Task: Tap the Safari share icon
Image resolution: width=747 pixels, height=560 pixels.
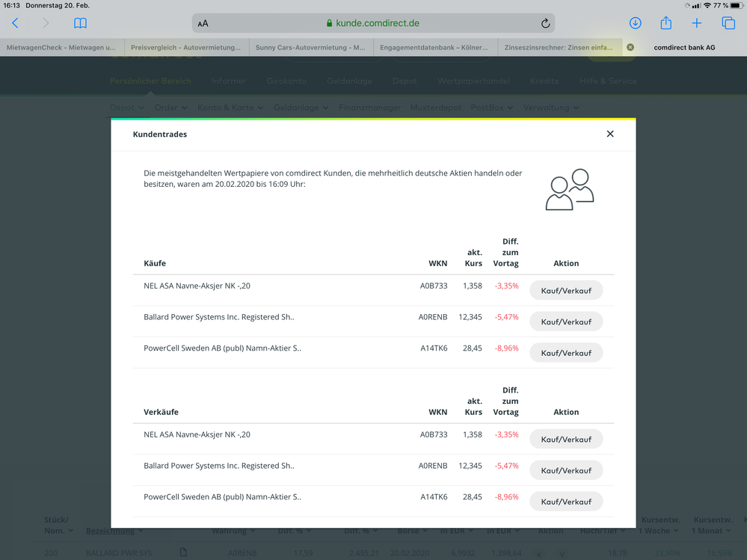Action: [x=666, y=23]
